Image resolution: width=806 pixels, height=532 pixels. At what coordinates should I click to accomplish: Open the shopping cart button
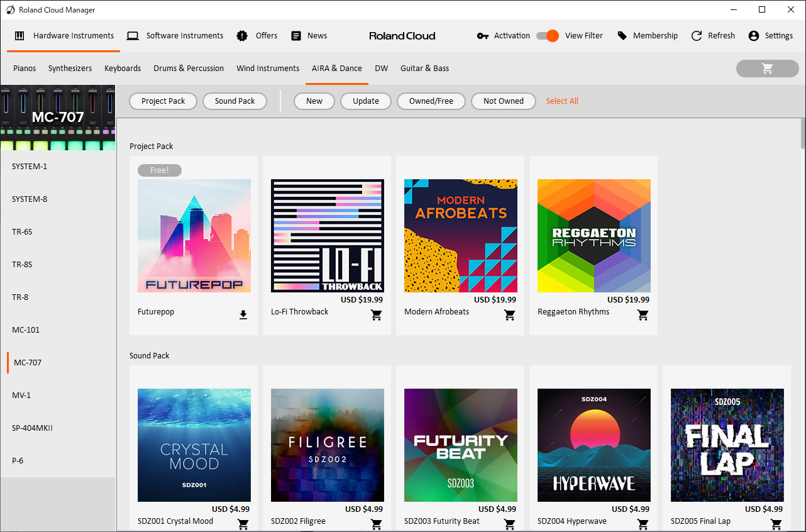(x=767, y=69)
